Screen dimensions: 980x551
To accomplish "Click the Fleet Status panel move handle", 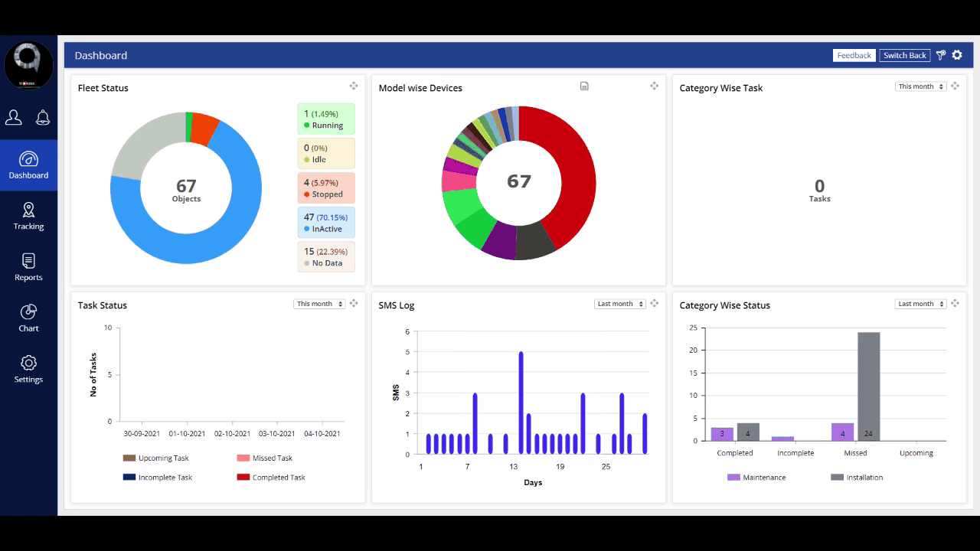I will [x=354, y=86].
